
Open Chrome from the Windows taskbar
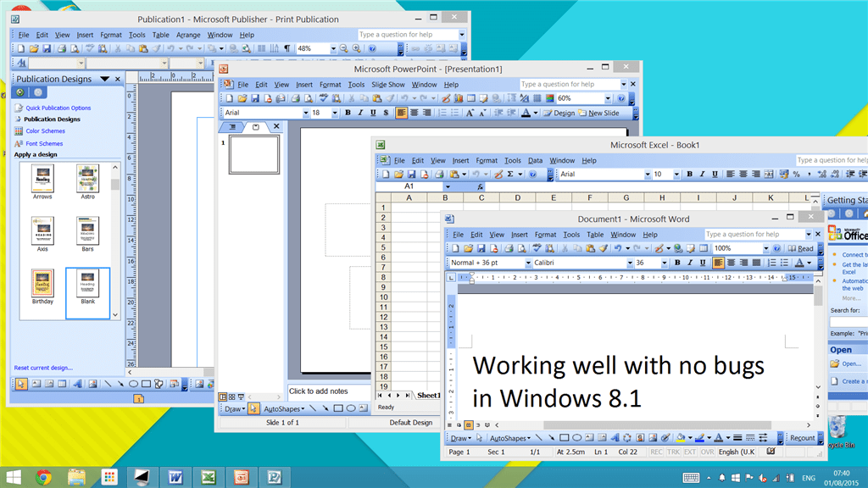tap(44, 477)
